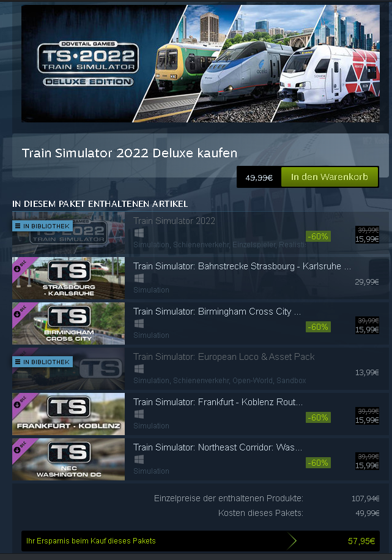Click the 49,99€ bundle price label
The image size is (392, 560).
pyautogui.click(x=259, y=177)
